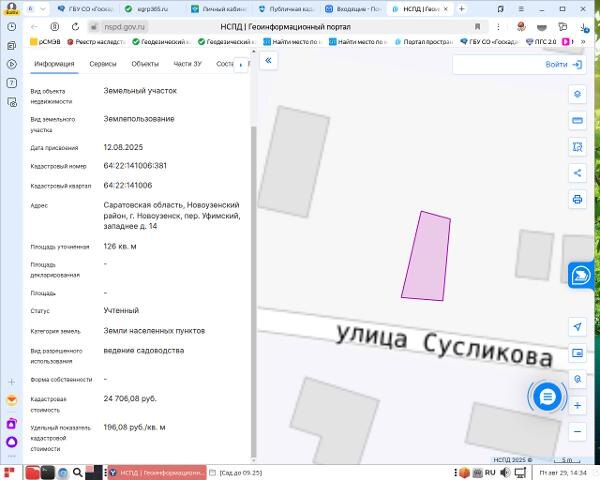600x480 pixels.
Task: Go back in browser history
Action: click(34, 27)
